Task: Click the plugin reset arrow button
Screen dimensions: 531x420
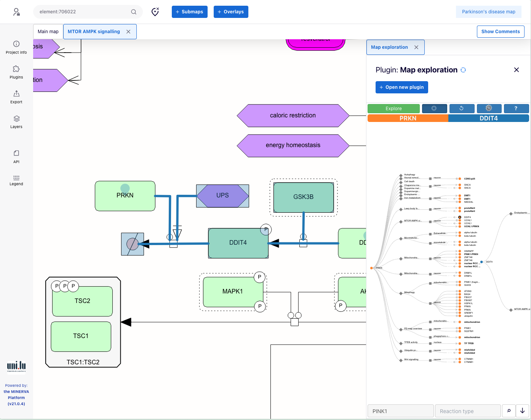Action: click(462, 109)
